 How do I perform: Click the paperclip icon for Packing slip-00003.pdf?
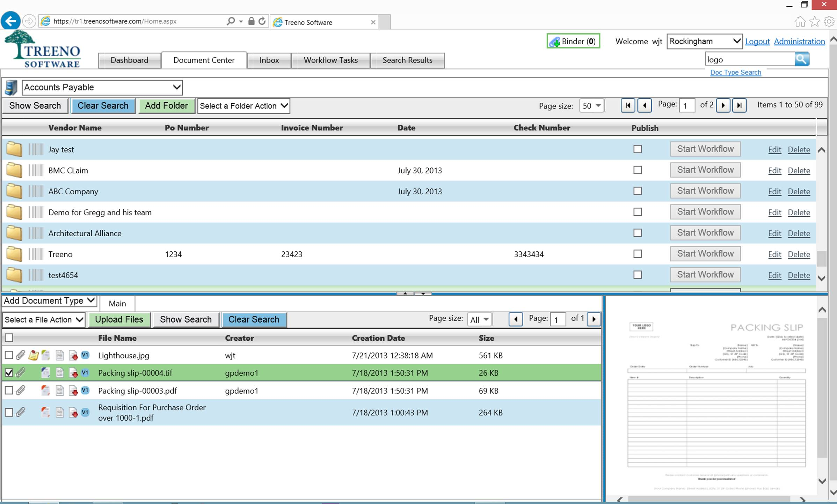tap(21, 391)
